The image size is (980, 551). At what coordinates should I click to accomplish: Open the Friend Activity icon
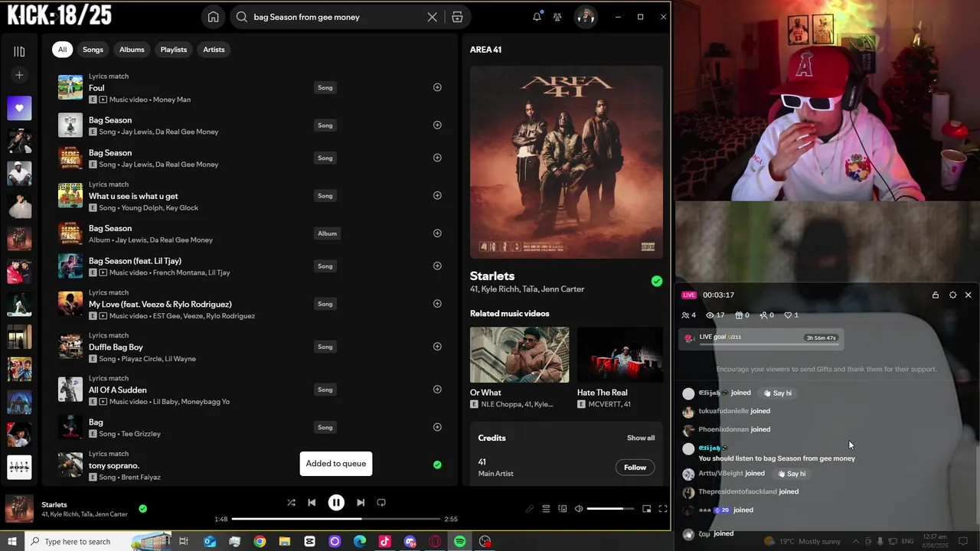pos(557,17)
